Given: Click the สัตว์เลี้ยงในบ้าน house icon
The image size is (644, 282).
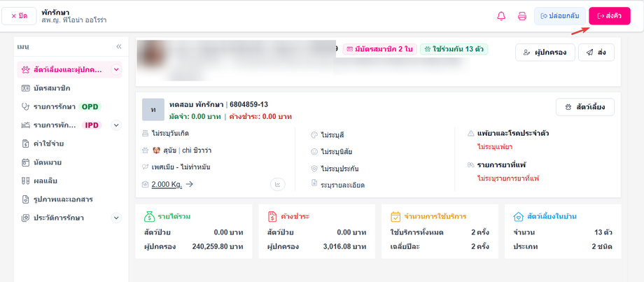Looking at the screenshot, I should (x=518, y=216).
